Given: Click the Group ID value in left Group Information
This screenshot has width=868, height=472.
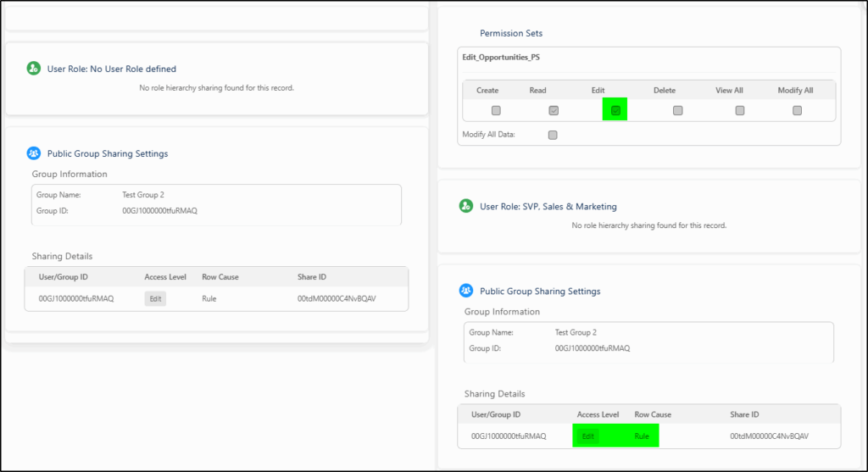Looking at the screenshot, I should pyautogui.click(x=159, y=210).
